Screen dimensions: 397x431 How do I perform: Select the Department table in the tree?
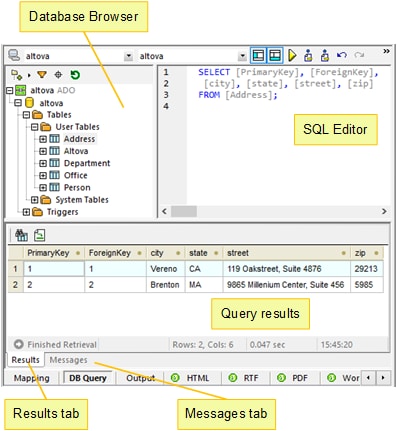pyautogui.click(x=87, y=163)
